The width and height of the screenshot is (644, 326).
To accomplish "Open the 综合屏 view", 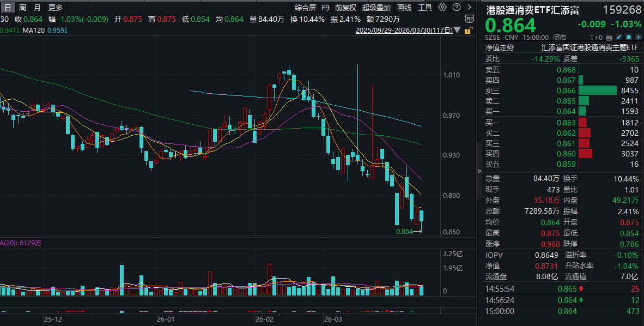I will [x=305, y=8].
